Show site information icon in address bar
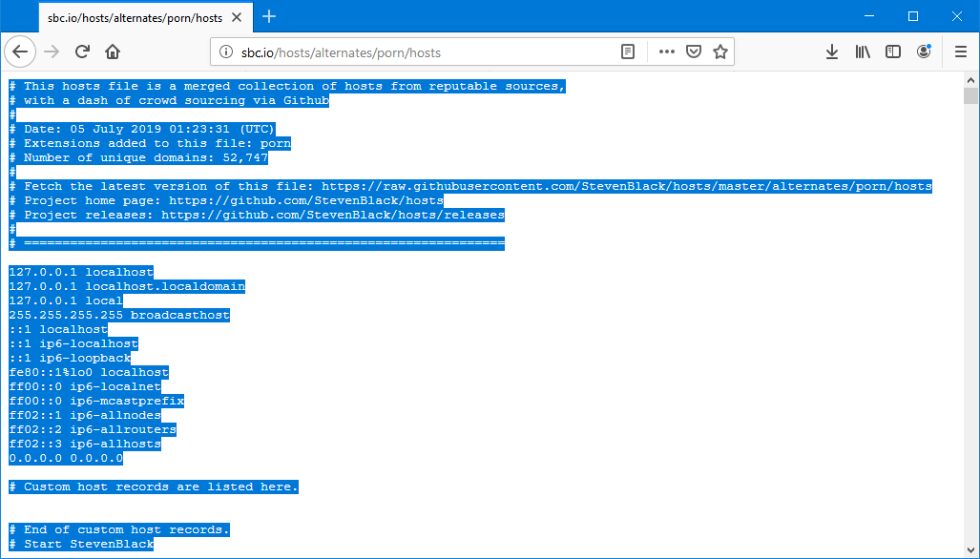980x559 pixels. [226, 52]
